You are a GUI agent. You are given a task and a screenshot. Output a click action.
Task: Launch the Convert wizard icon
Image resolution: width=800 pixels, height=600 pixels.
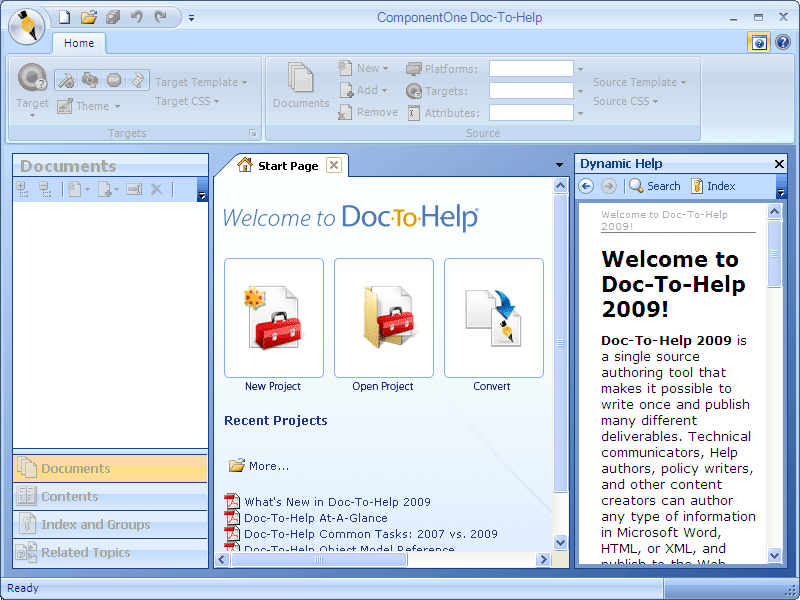[x=493, y=318]
